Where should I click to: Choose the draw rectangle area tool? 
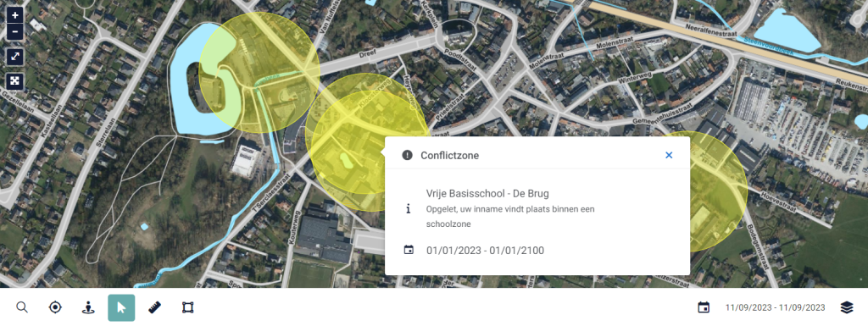(187, 307)
